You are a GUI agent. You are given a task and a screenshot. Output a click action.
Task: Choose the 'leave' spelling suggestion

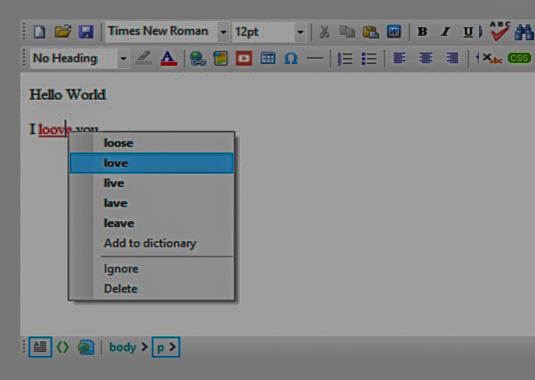pos(151,223)
